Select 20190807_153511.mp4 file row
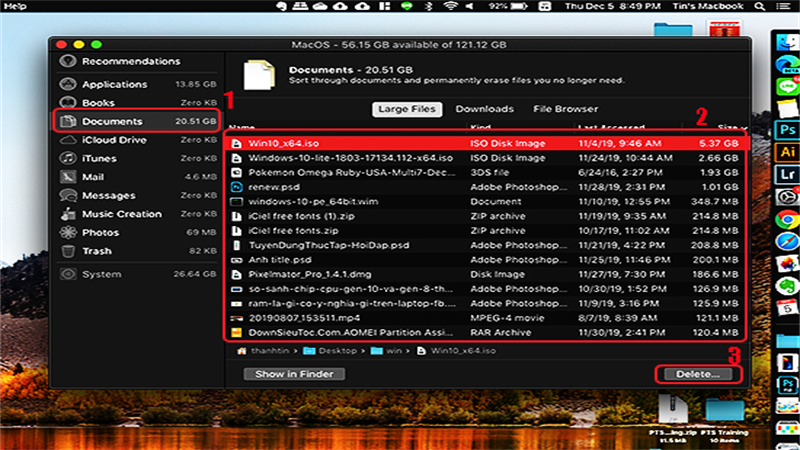The height and width of the screenshot is (450, 800). point(485,318)
